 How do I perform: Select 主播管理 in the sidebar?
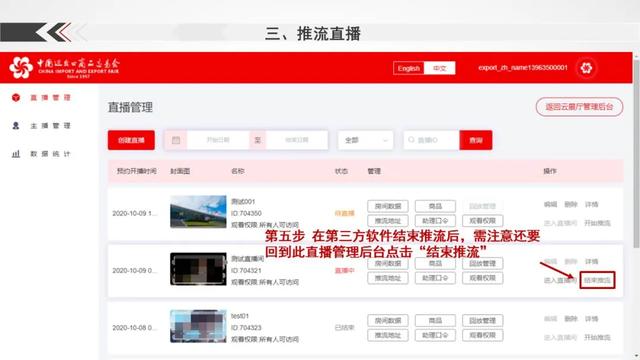[x=50, y=126]
